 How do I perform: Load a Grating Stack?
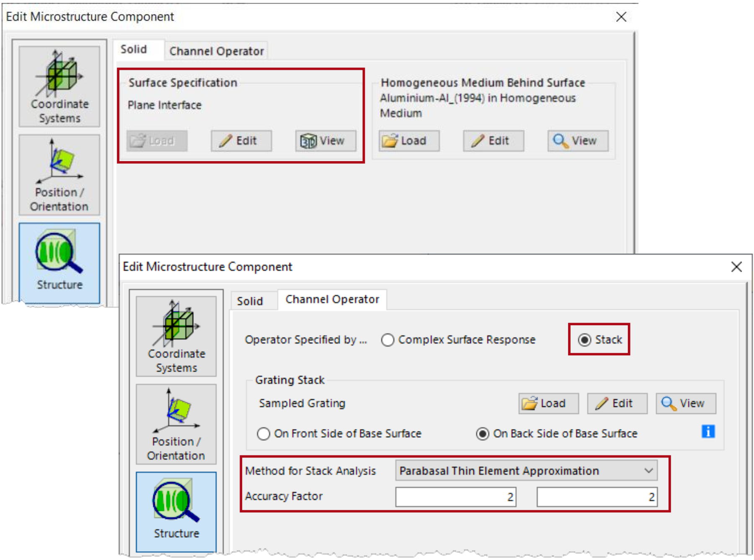tap(549, 403)
